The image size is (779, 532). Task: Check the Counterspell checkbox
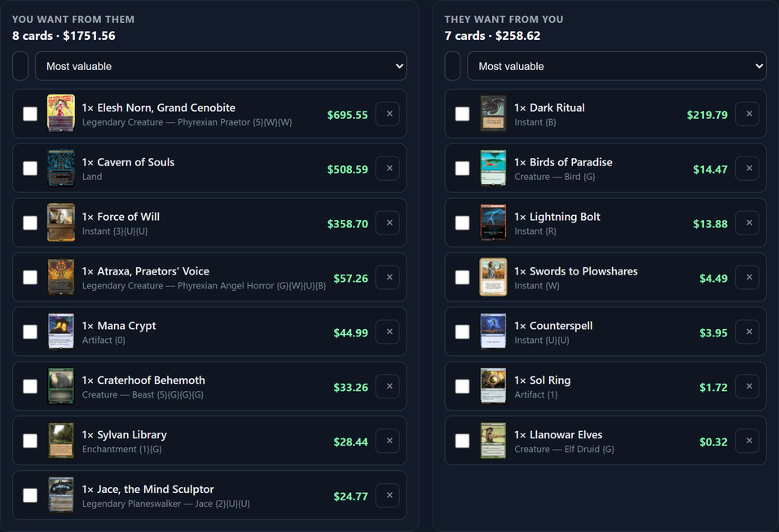tap(462, 332)
